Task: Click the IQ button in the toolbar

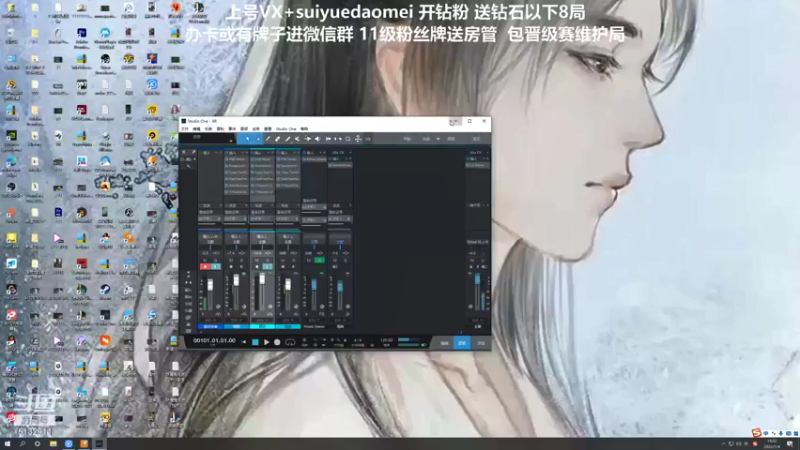Action: click(x=368, y=138)
